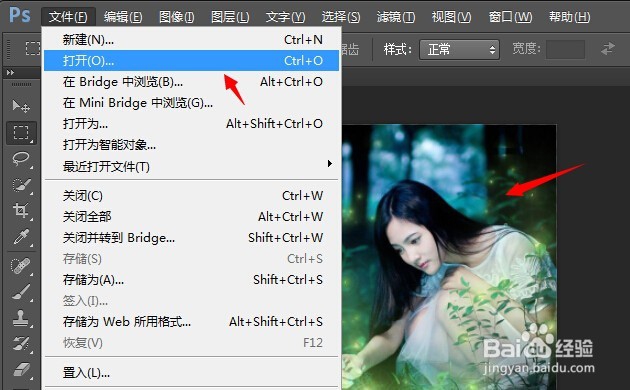
Task: Click the forest girl image canvas
Action: 449,257
